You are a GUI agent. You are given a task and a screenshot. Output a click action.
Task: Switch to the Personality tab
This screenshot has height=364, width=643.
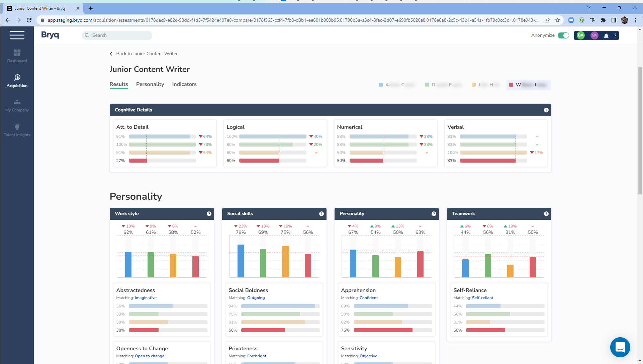tap(150, 84)
